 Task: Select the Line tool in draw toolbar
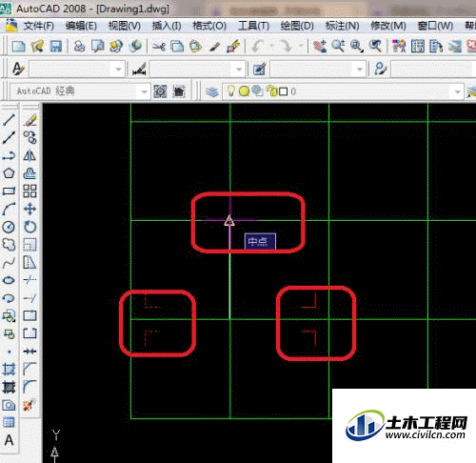[9, 120]
